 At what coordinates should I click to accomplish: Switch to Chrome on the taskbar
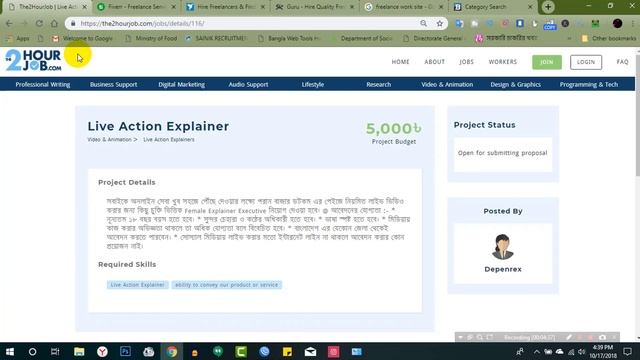(x=172, y=351)
